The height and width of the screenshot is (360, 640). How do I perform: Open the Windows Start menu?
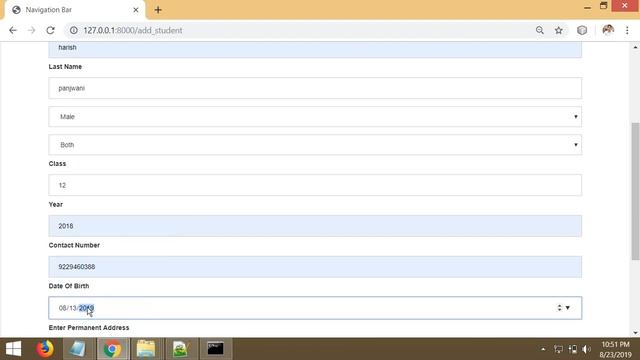point(13,349)
